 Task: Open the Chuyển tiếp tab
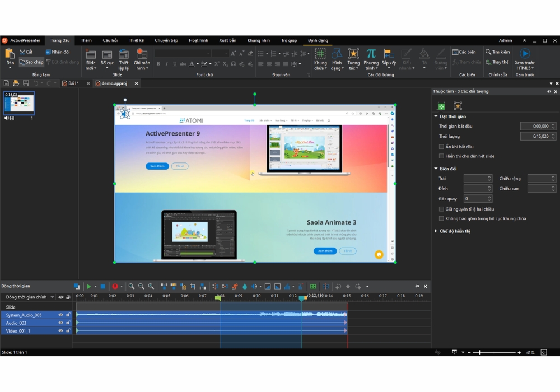pyautogui.click(x=166, y=40)
